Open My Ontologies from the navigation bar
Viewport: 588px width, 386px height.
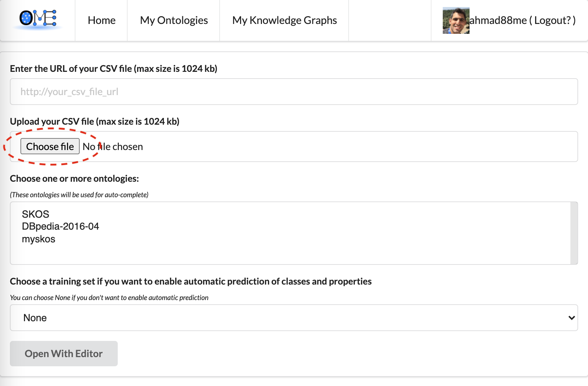coord(174,20)
